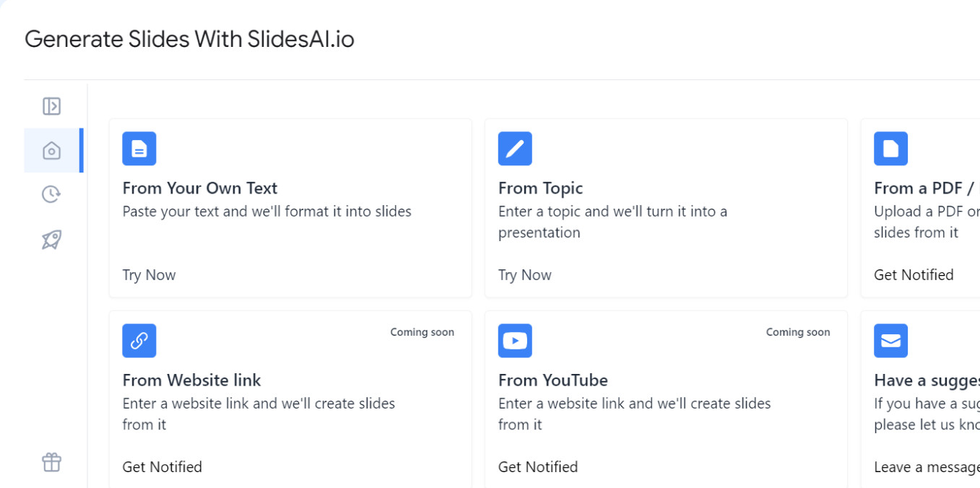Click the pencil icon for From Topic

click(x=515, y=149)
